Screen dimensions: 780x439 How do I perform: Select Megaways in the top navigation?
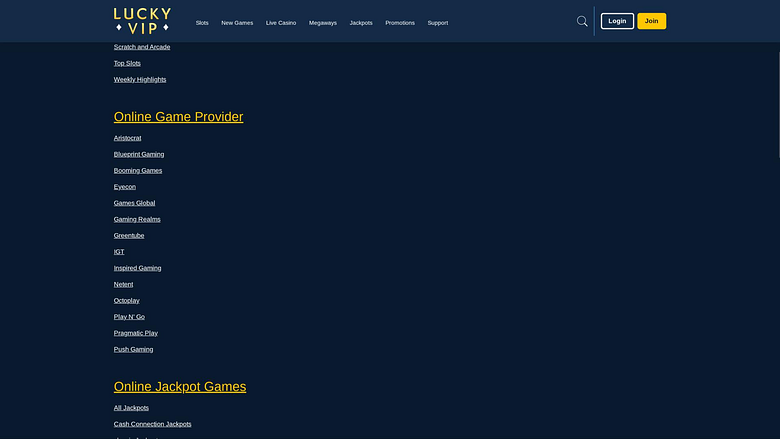322,23
